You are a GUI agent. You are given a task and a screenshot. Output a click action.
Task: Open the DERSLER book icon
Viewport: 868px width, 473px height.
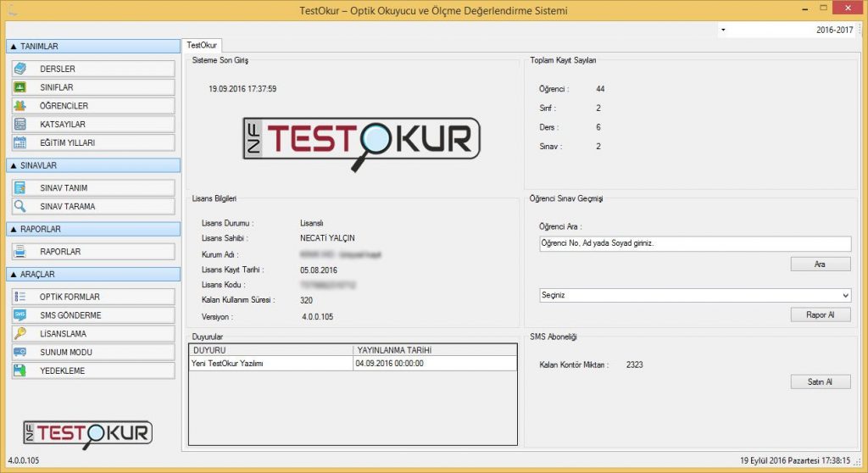pos(20,69)
